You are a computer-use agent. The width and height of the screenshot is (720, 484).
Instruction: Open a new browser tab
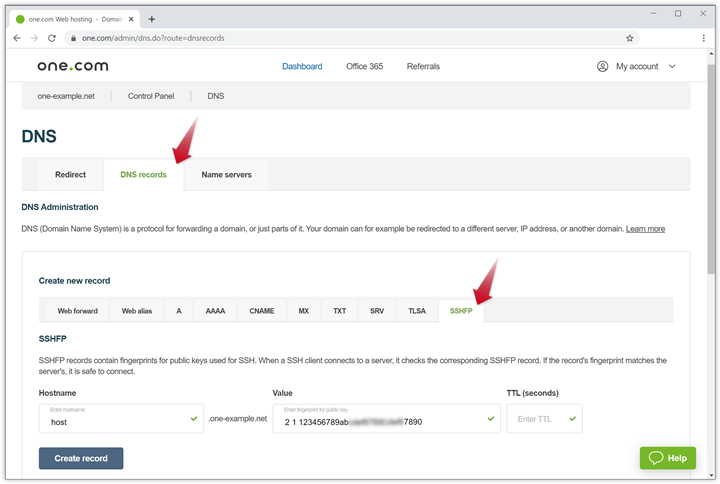click(152, 19)
